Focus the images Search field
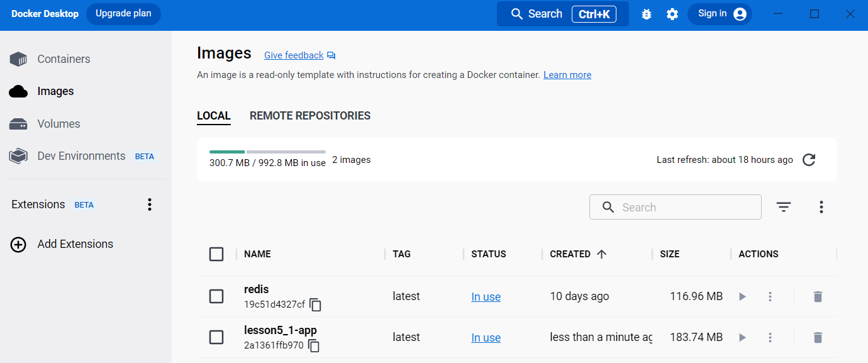This screenshot has width=868, height=363. click(675, 207)
